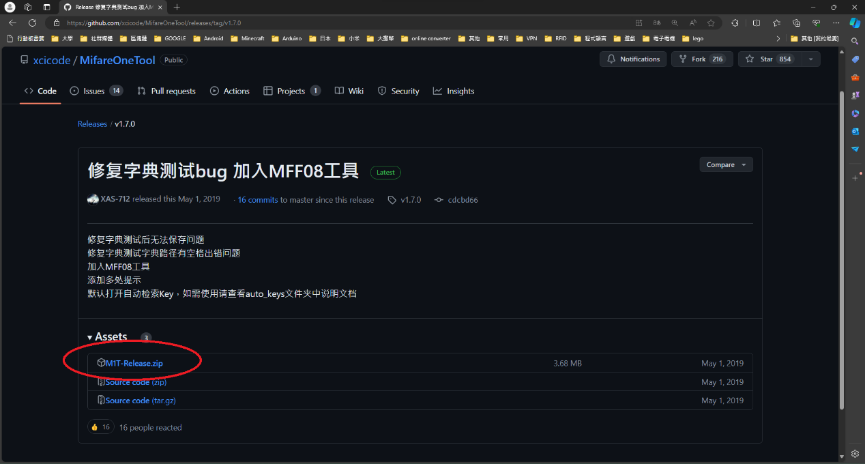Download Source code (zip)
The height and width of the screenshot is (464, 865).
[x=136, y=382]
